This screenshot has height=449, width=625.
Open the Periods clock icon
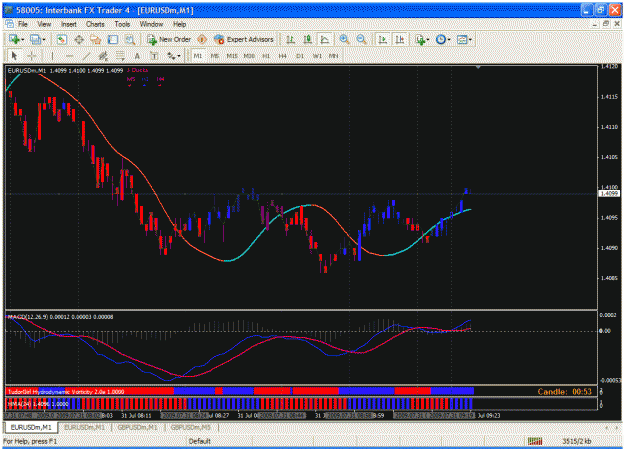click(x=440, y=39)
